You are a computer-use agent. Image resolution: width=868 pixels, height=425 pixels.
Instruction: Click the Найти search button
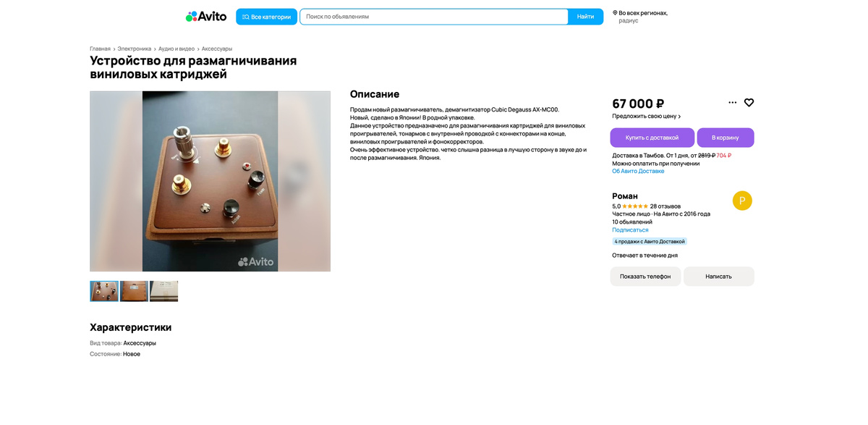pyautogui.click(x=586, y=17)
